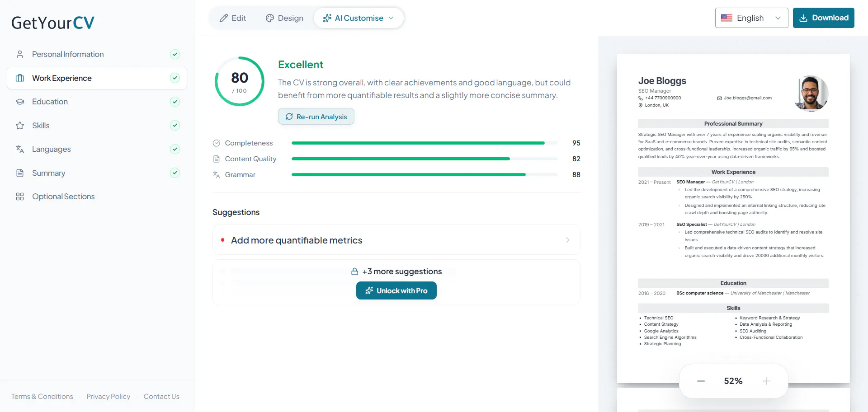Click the Summary document icon
Image resolution: width=868 pixels, height=412 pixels.
pyautogui.click(x=20, y=173)
